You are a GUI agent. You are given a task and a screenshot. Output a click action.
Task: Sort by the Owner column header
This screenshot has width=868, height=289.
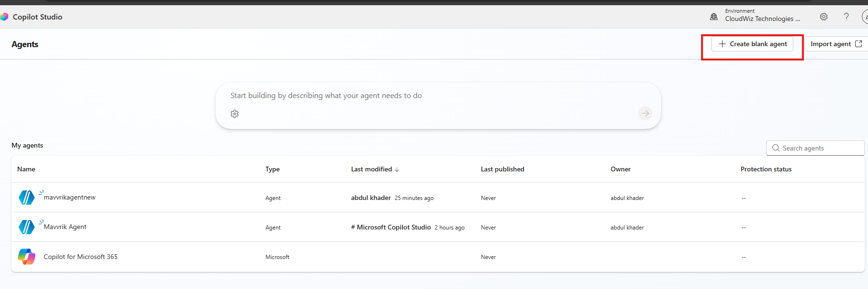(621, 169)
